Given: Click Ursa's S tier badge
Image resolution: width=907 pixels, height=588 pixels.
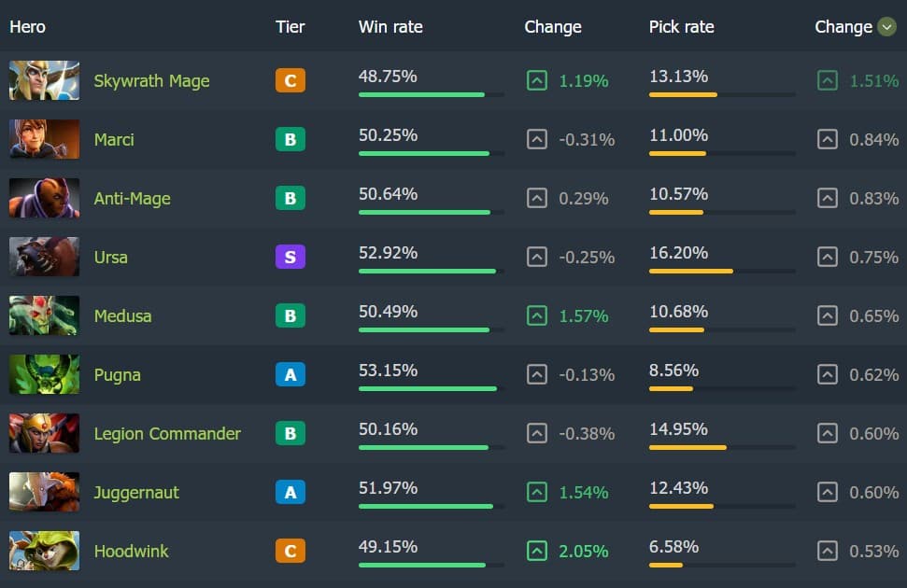Looking at the screenshot, I should [289, 257].
